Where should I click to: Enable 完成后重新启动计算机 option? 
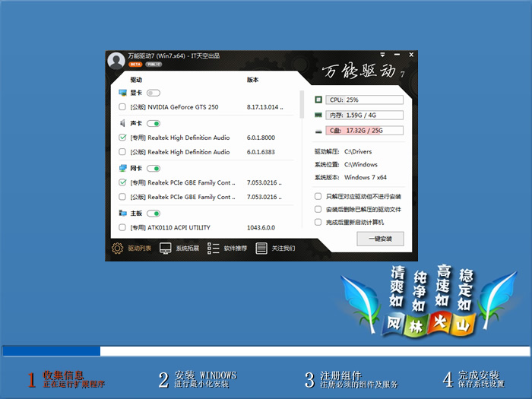318,222
